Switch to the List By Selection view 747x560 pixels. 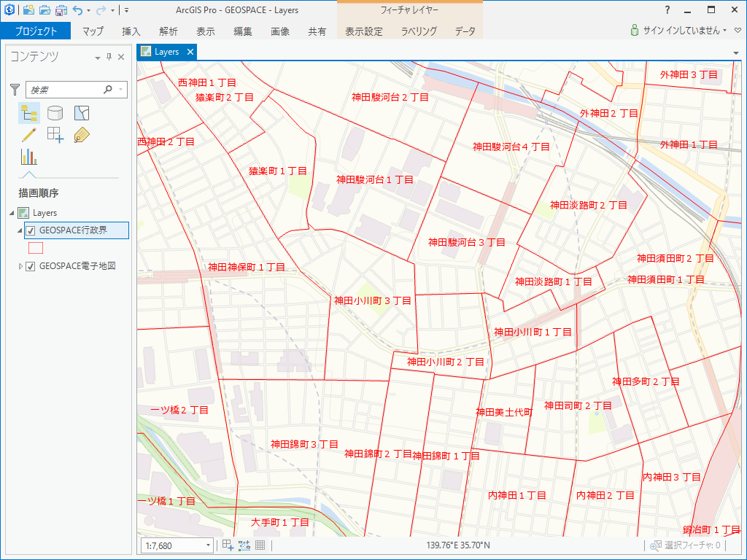[x=82, y=113]
